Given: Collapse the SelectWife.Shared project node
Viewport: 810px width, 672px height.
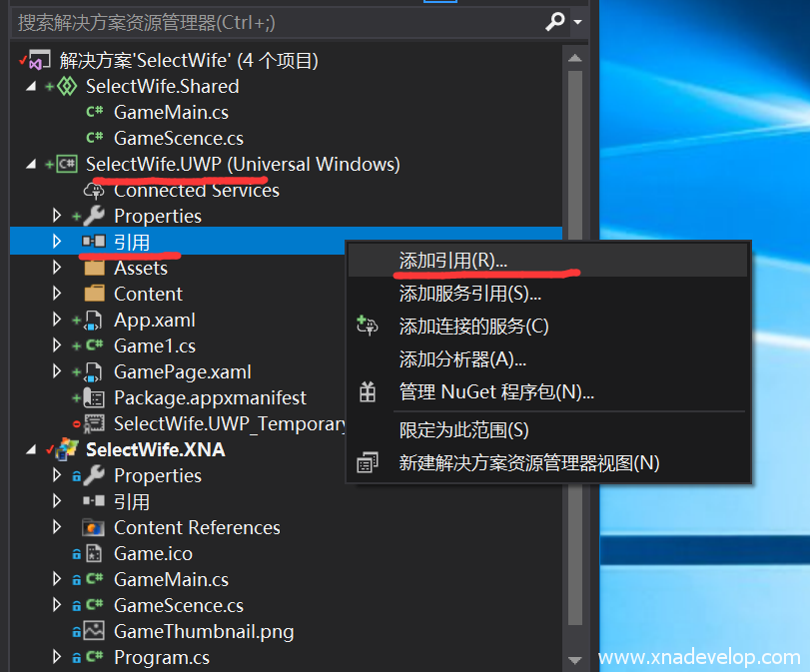Looking at the screenshot, I should (x=31, y=87).
